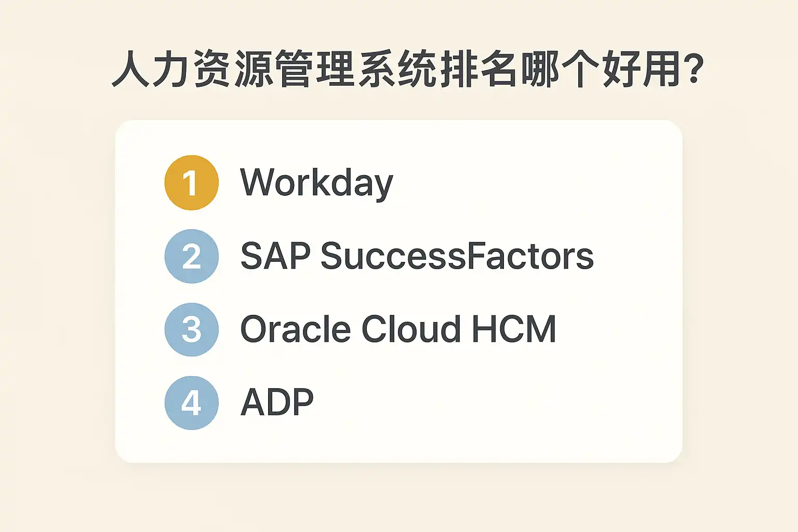Click the blue number 2 circle
The height and width of the screenshot is (532, 798).
coord(191,256)
